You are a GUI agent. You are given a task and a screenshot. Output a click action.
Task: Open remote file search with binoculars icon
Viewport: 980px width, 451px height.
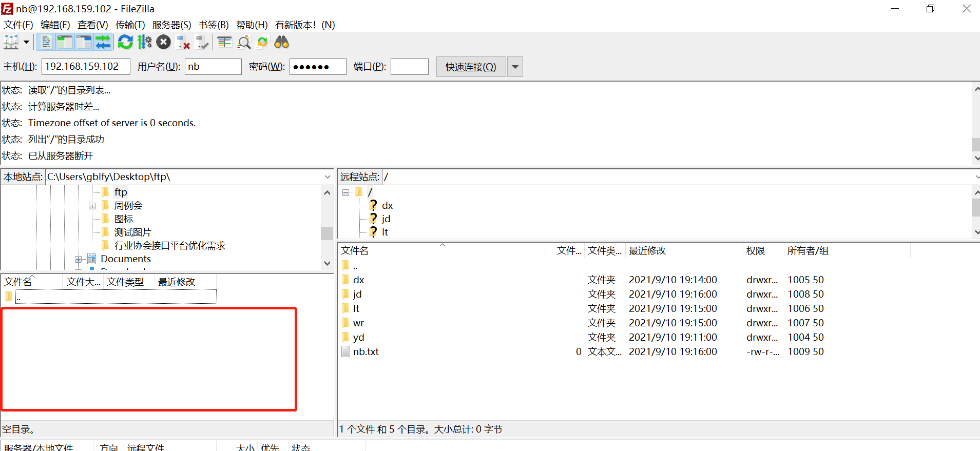tap(281, 42)
